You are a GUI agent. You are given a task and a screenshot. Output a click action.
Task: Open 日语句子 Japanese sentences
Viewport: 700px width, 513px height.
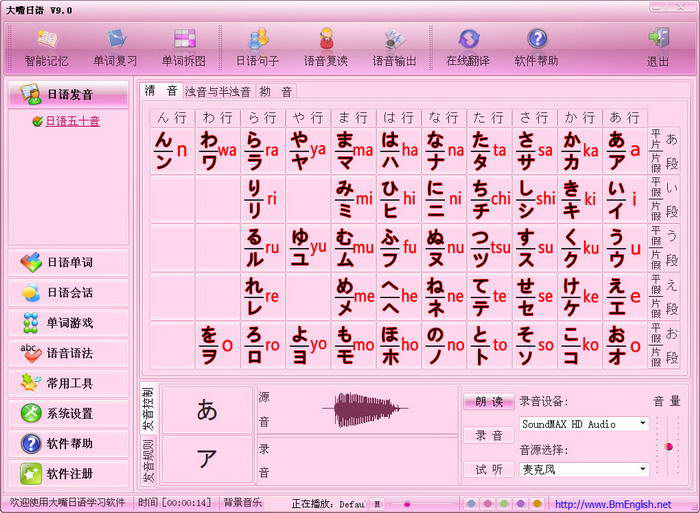tap(259, 46)
